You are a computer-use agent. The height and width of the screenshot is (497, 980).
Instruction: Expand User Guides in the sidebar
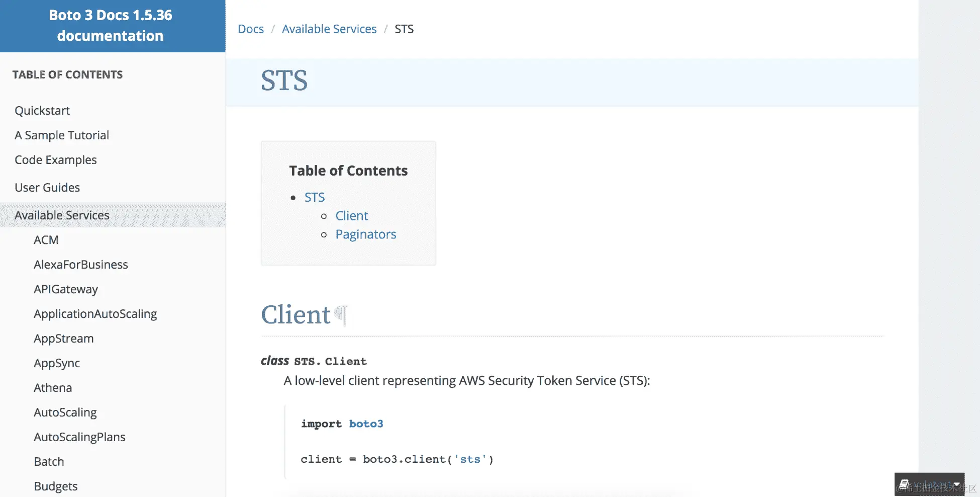point(47,188)
